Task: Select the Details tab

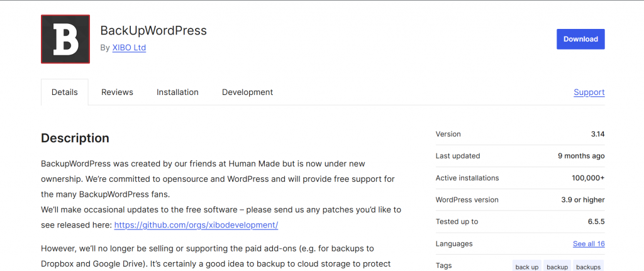Action: [x=65, y=92]
